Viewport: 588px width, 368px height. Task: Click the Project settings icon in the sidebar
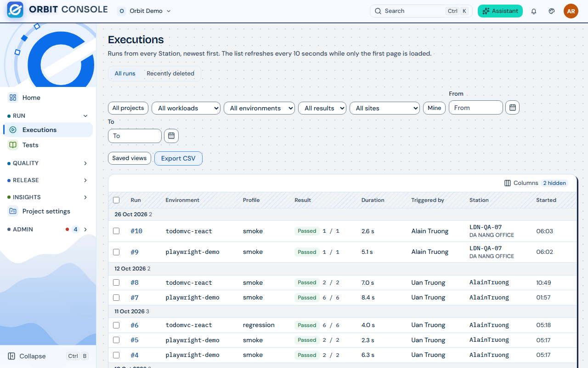13,211
